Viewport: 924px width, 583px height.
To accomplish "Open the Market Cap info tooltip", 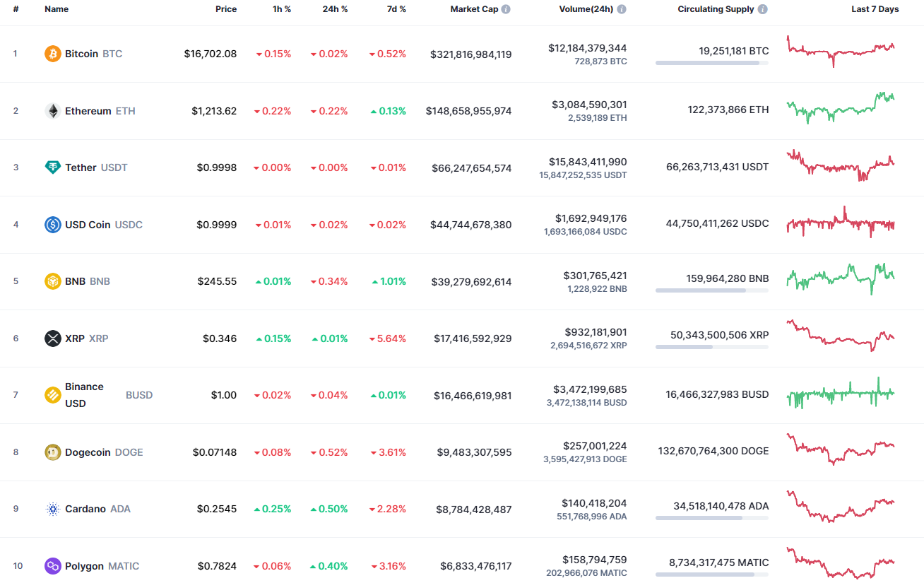I will click(x=506, y=9).
